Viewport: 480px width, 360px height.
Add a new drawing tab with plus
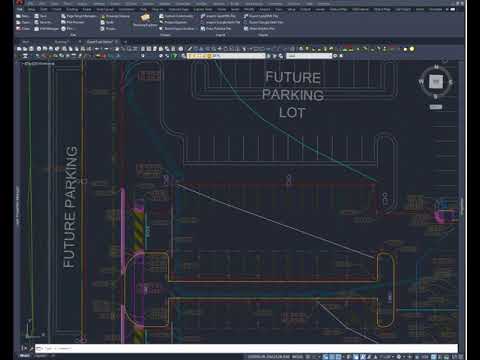pyautogui.click(x=125, y=42)
